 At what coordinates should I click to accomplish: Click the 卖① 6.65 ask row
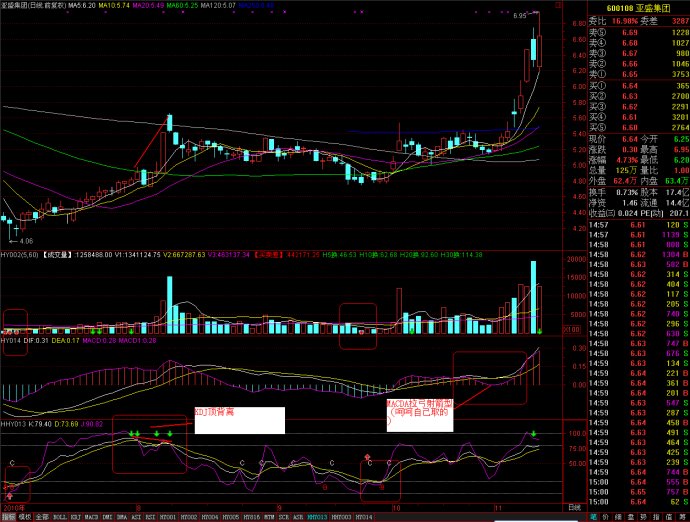[x=639, y=74]
